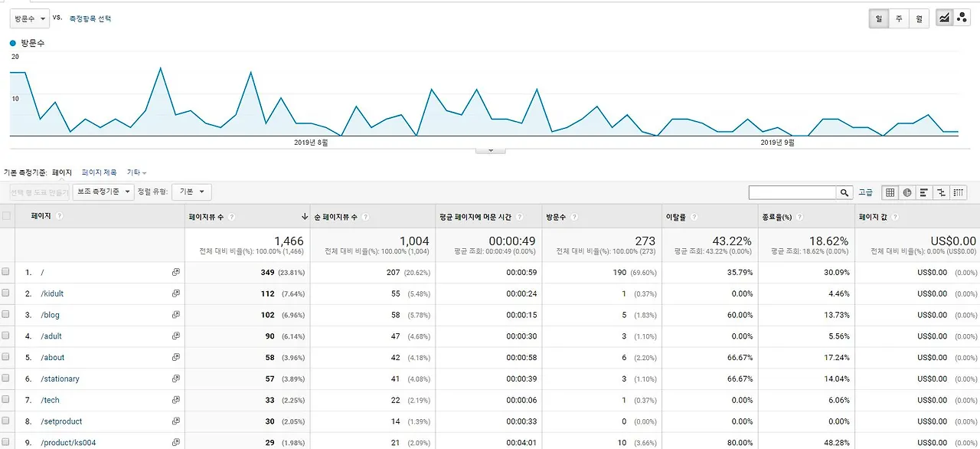Select the 일 (day) interval tab
Screen dimensions: 980x449
[x=878, y=18]
